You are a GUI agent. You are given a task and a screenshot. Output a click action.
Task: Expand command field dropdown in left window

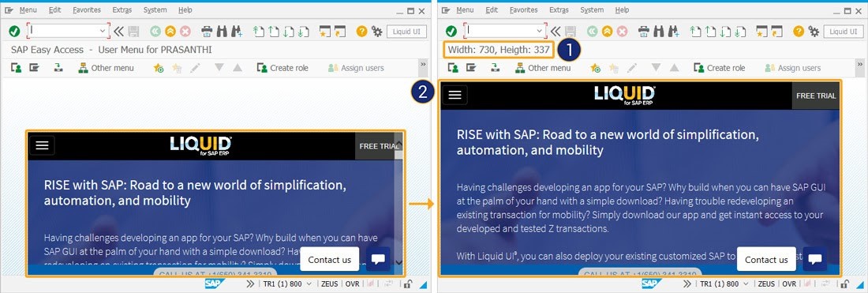point(102,31)
